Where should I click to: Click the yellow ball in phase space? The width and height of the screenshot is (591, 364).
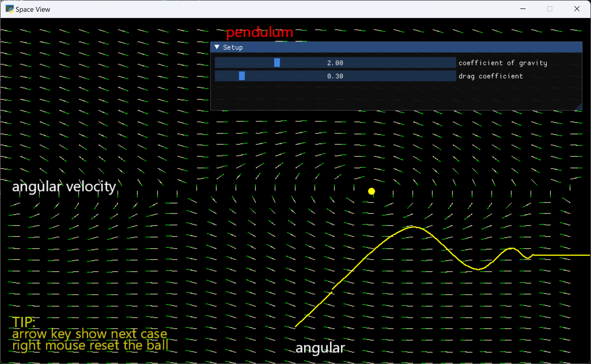pyautogui.click(x=371, y=191)
